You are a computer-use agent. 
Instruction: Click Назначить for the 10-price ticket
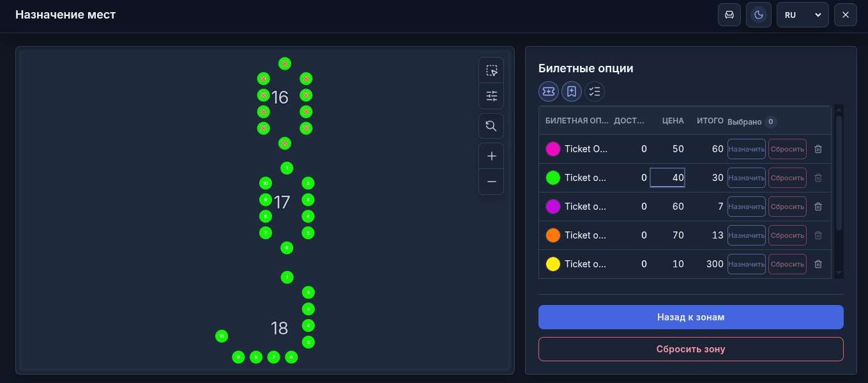(747, 264)
